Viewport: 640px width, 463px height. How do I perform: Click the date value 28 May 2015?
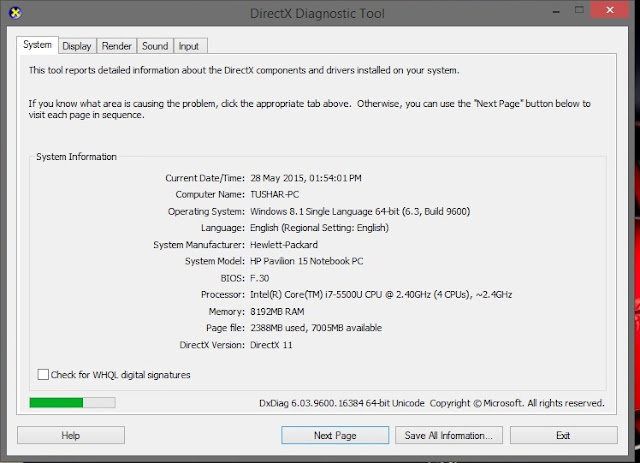tap(277, 178)
